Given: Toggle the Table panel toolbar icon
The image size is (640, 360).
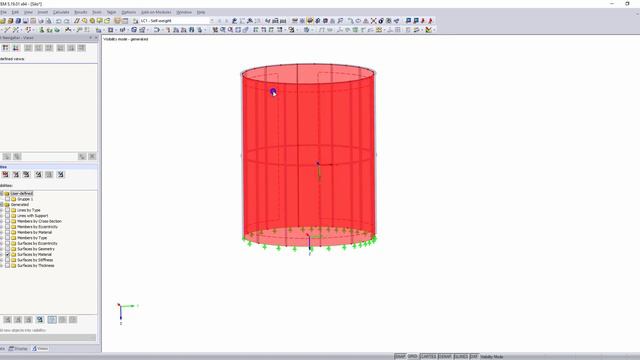Looking at the screenshot, I should tap(125, 21).
